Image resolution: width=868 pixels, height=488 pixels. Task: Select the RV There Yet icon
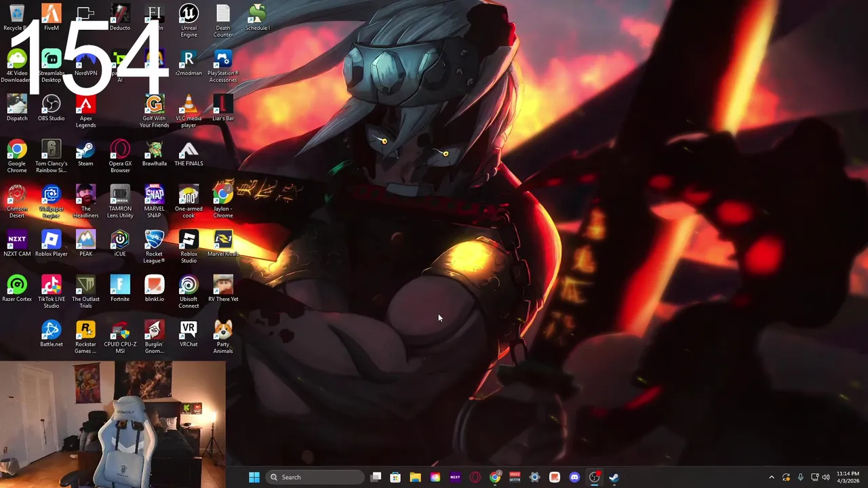(x=223, y=289)
